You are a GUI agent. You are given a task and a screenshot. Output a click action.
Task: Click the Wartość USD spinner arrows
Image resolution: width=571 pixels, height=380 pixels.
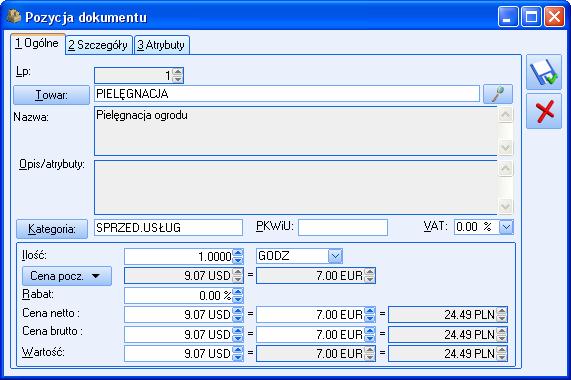click(237, 353)
